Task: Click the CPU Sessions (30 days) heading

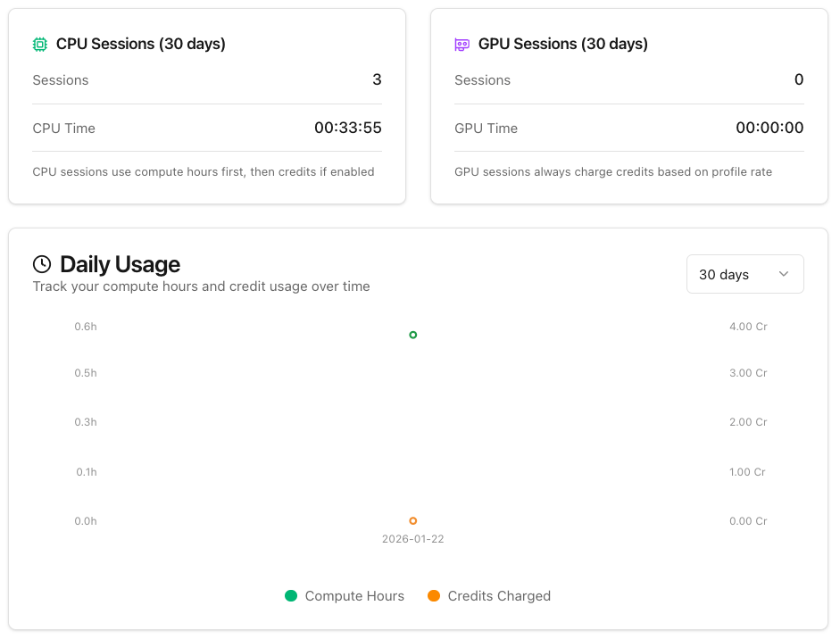Action: coord(140,44)
